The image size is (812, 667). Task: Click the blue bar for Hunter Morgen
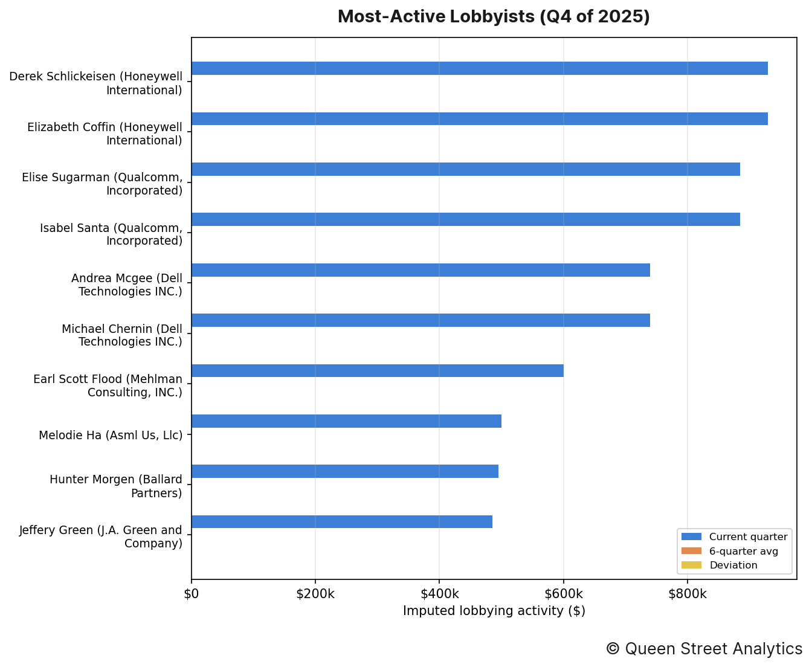345,471
